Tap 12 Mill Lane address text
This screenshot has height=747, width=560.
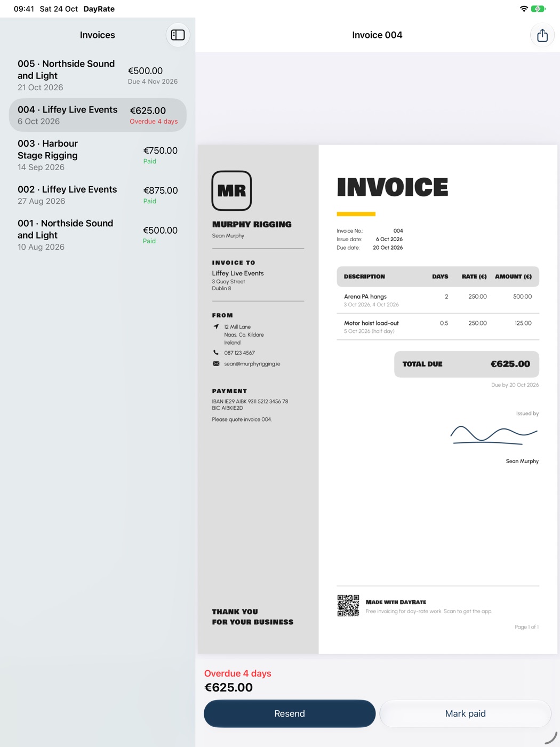(x=237, y=327)
